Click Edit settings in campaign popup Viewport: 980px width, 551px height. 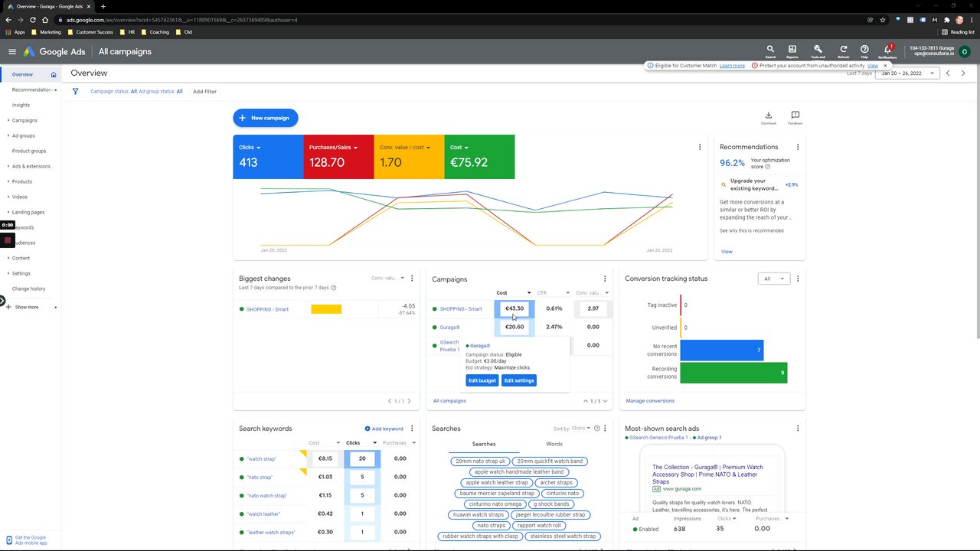pyautogui.click(x=519, y=380)
